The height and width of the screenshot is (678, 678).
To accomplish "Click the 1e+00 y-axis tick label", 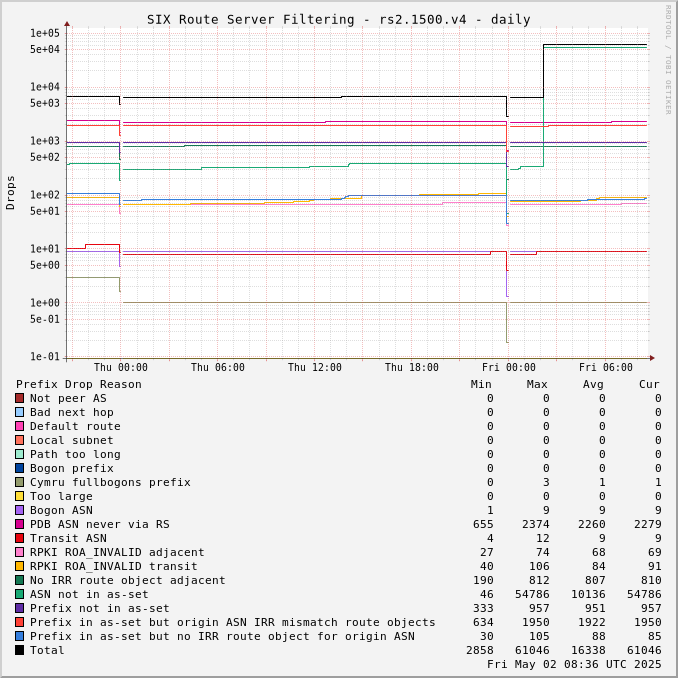I will [x=45, y=303].
